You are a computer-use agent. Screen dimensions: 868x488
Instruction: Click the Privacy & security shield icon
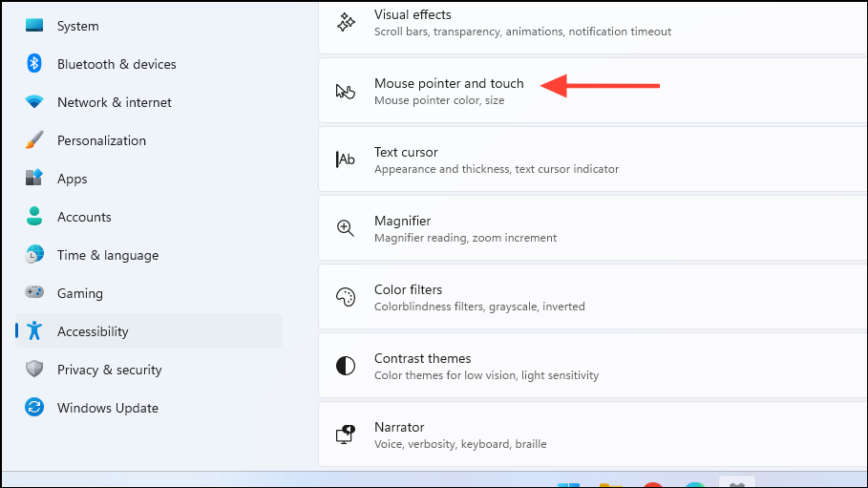point(34,369)
